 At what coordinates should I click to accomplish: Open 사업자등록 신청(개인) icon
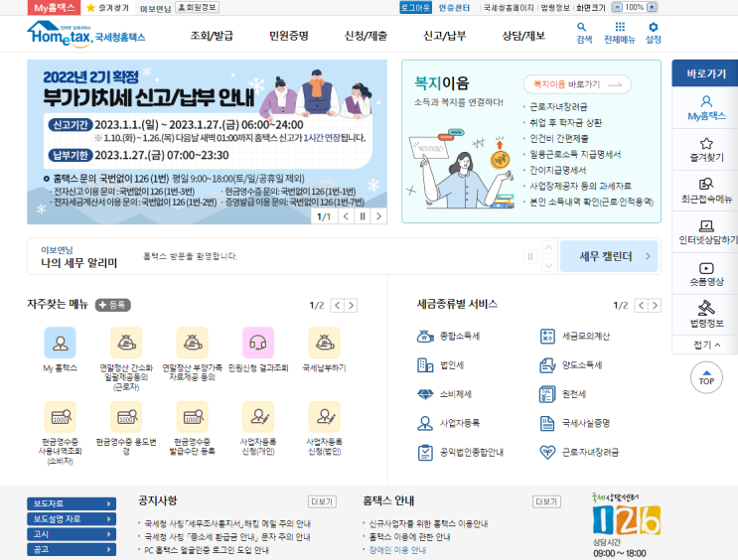[x=258, y=416]
